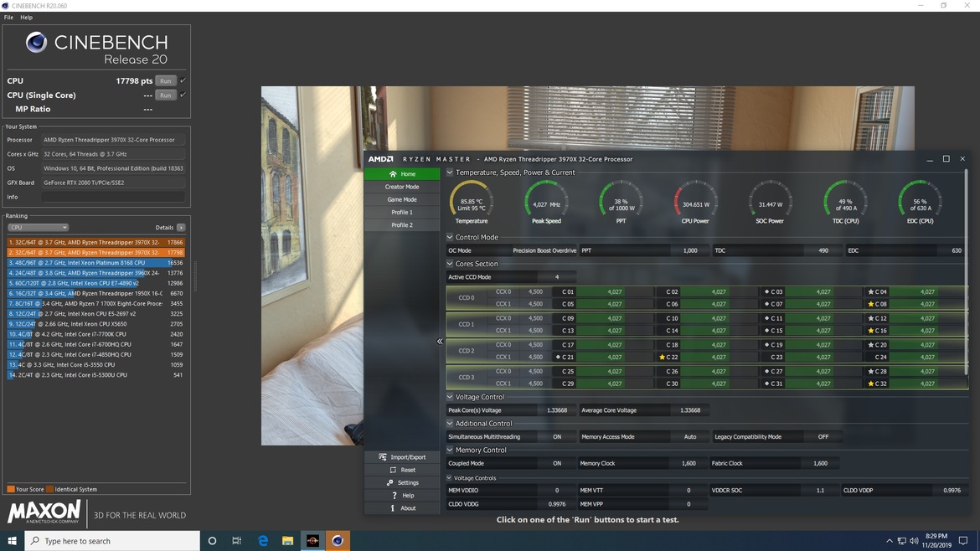Image resolution: width=980 pixels, height=551 pixels.
Task: Collapse the Cores Section expander
Action: pyautogui.click(x=450, y=264)
